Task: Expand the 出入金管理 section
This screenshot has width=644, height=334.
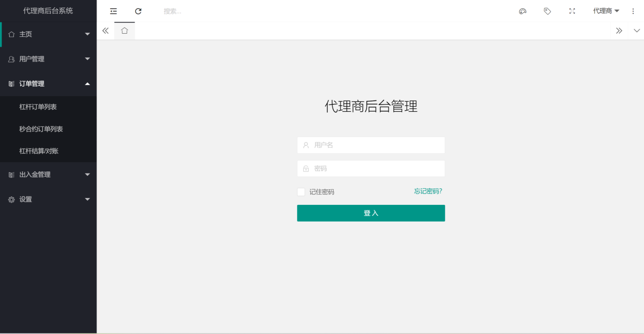Action: pyautogui.click(x=48, y=175)
